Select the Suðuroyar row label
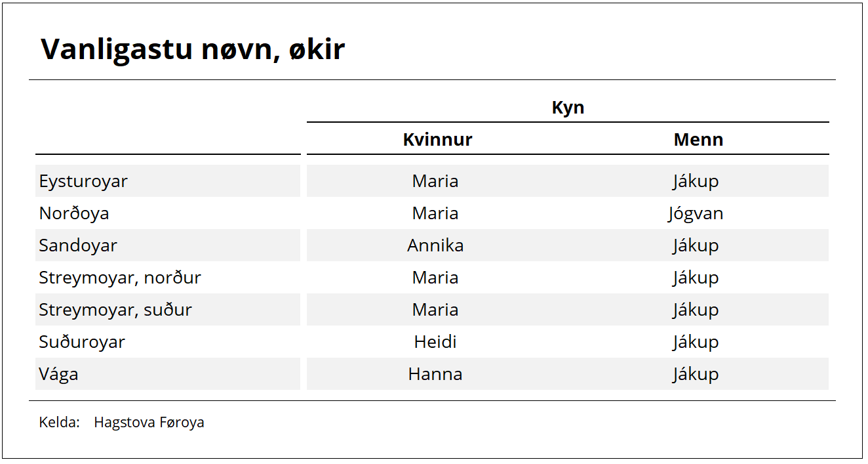The height and width of the screenshot is (464, 868). (82, 342)
